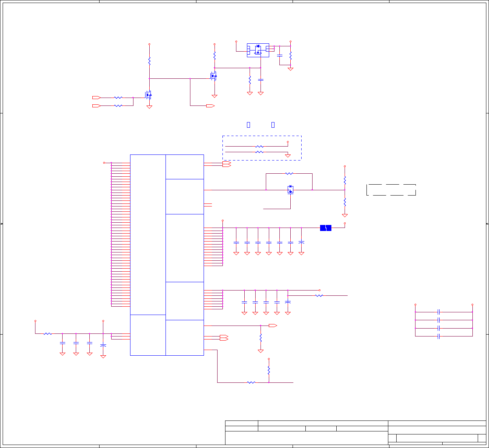Click the topmost of four parallel horizontal capacitors
This screenshot has width=489, height=448.
tap(438, 312)
